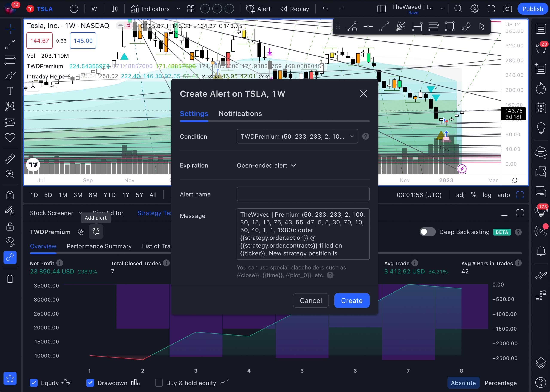This screenshot has width=550, height=392.
Task: Enable Buy & hold equity checkbox
Action: tap(159, 383)
